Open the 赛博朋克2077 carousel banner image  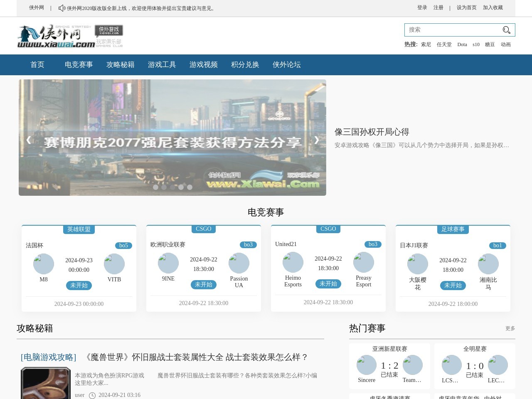172,138
